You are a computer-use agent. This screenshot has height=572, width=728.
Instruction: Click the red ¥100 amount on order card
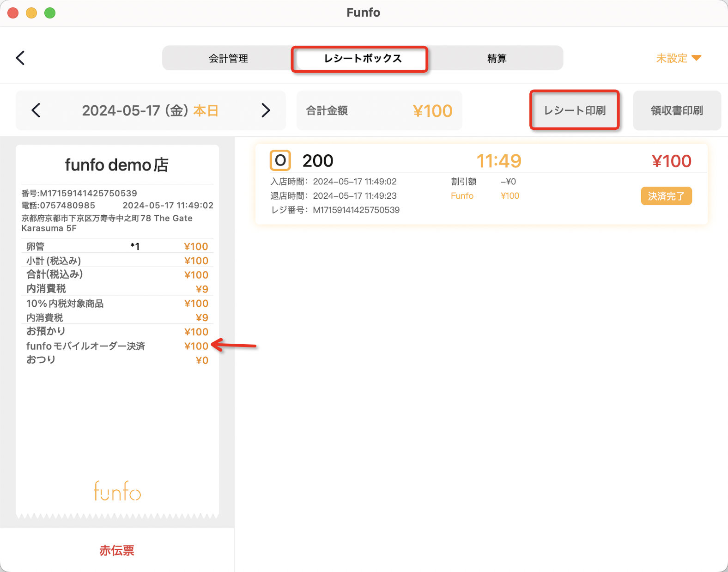point(671,161)
